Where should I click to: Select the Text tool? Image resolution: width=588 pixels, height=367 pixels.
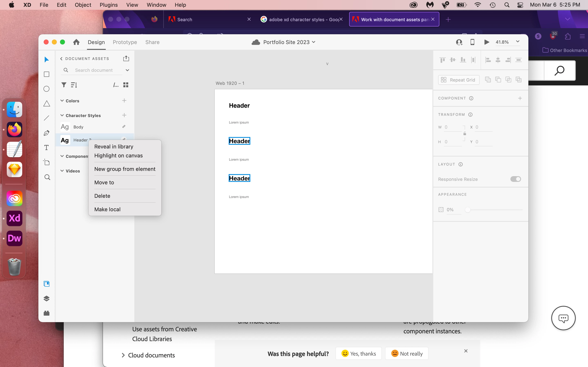[46, 148]
